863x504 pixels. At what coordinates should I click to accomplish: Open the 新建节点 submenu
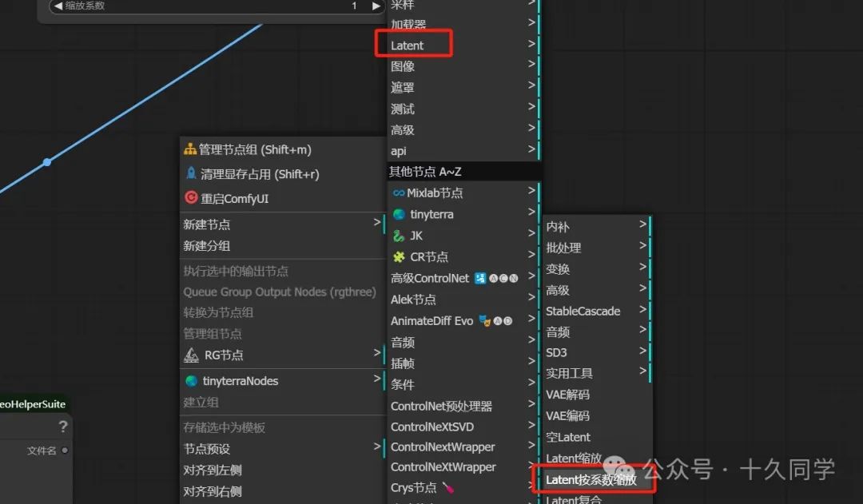[282, 224]
